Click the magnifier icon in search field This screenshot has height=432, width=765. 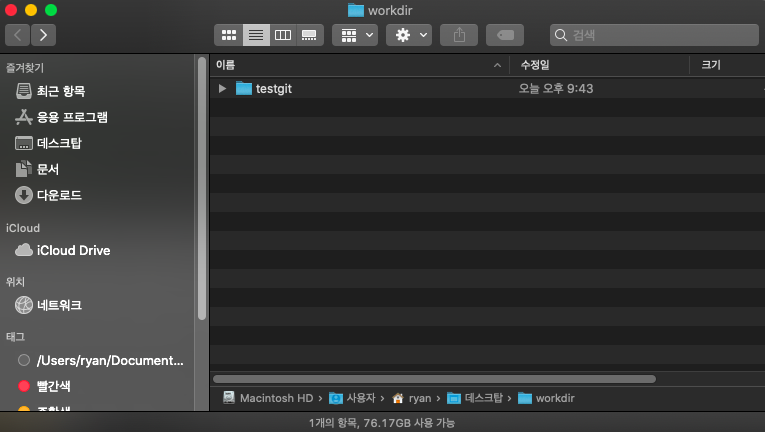pyautogui.click(x=561, y=35)
